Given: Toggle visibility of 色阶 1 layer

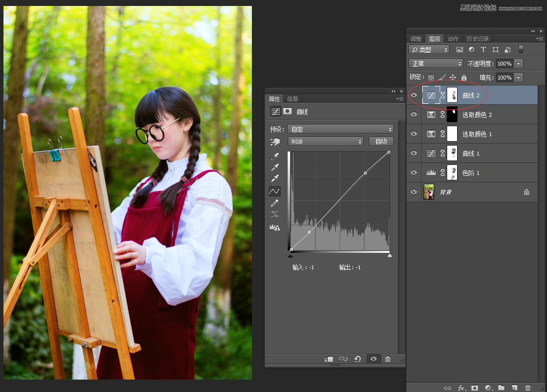Looking at the screenshot, I should 414,173.
